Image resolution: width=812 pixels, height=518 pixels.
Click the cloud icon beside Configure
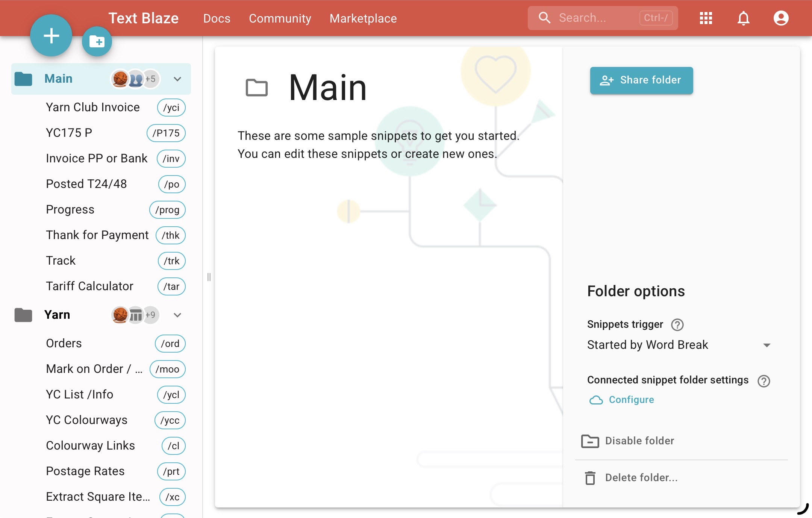pos(596,400)
